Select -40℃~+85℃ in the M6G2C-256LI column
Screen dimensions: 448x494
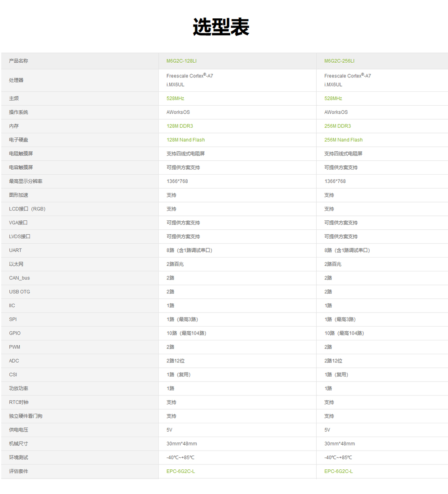click(338, 458)
